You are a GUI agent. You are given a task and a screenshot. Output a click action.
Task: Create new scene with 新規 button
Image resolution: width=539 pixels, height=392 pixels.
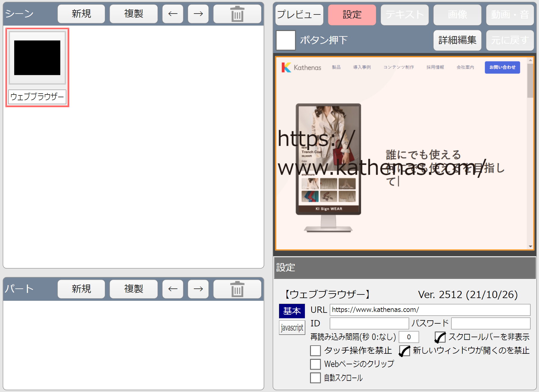point(81,14)
